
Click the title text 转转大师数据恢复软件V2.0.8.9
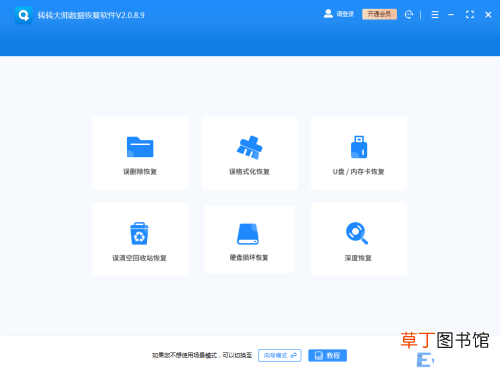91,15
